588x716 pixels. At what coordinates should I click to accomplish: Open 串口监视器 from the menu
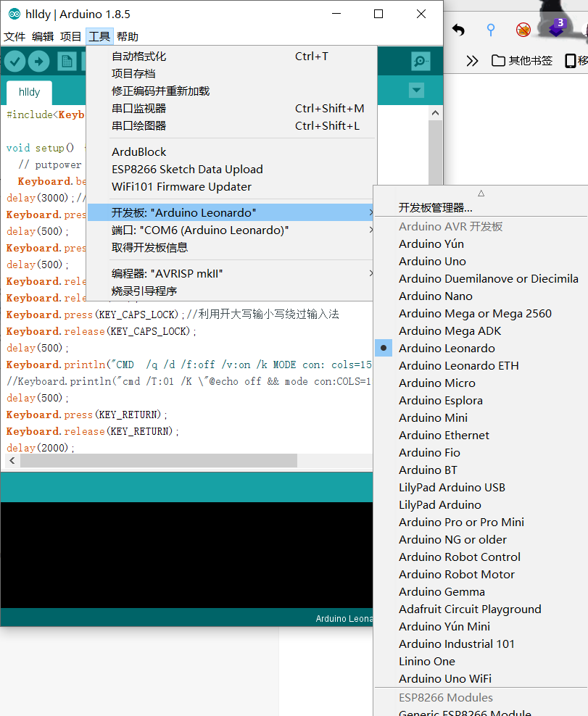point(231,108)
